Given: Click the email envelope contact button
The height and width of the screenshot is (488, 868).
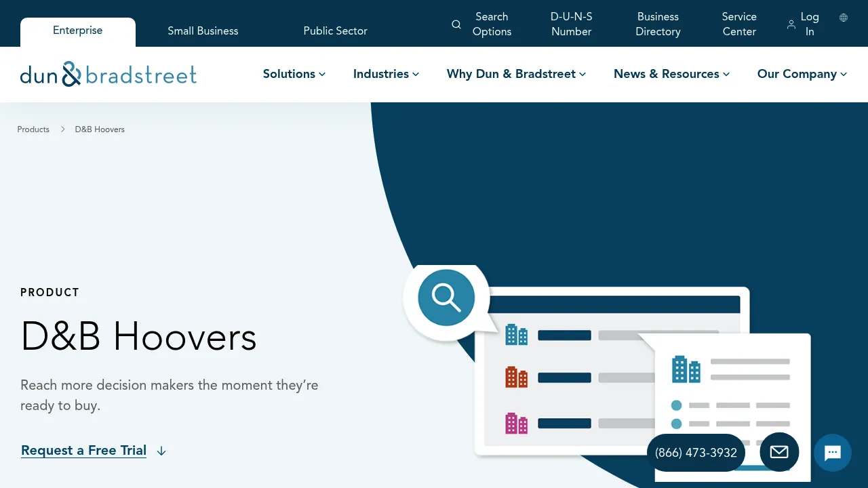Looking at the screenshot, I should pyautogui.click(x=779, y=452).
